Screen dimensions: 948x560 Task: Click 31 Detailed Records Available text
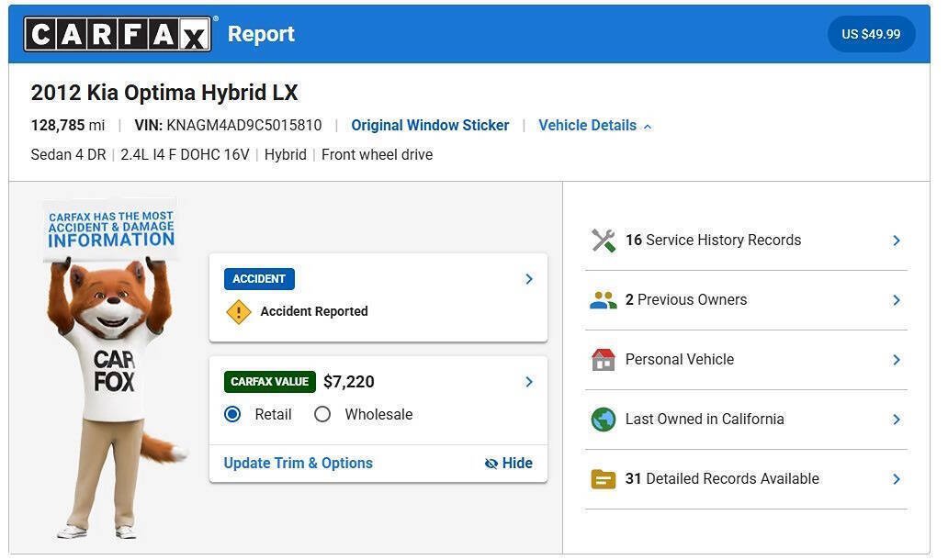(723, 479)
